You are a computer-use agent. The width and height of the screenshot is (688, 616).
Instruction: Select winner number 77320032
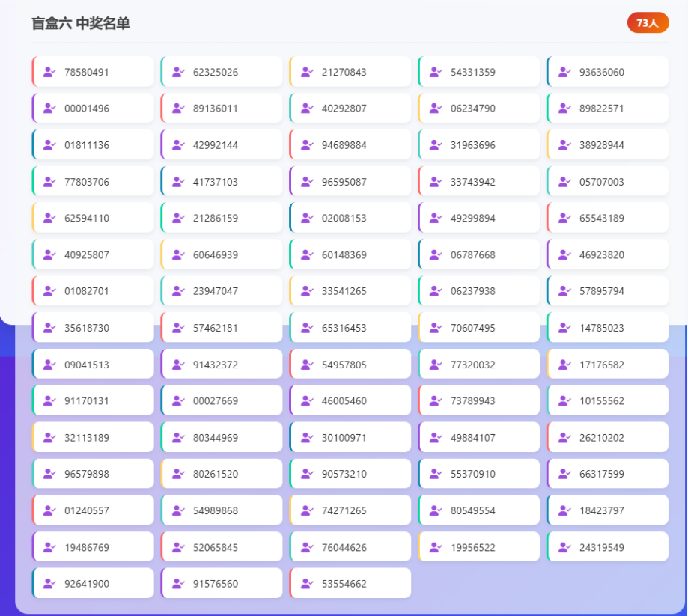click(x=479, y=365)
